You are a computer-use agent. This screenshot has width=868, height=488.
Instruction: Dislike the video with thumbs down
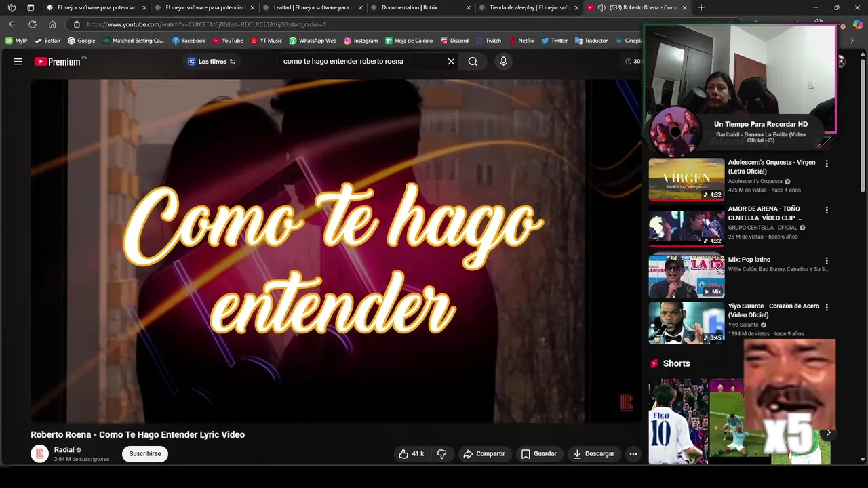tap(441, 454)
